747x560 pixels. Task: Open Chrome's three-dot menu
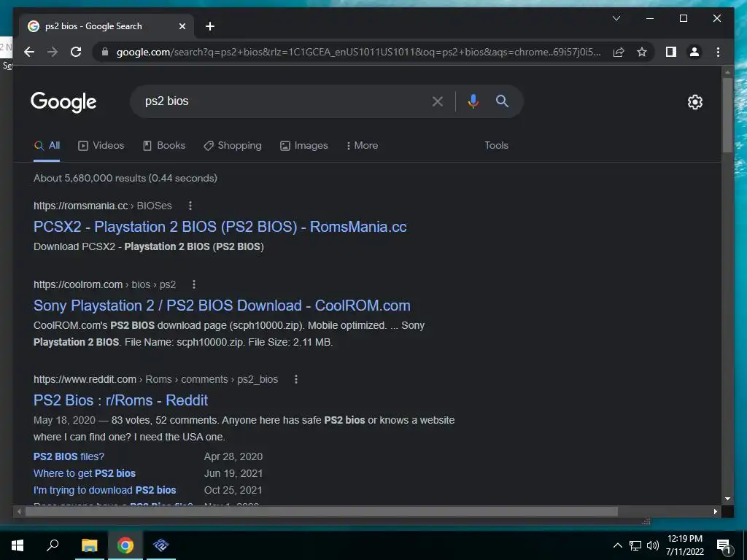coord(718,52)
